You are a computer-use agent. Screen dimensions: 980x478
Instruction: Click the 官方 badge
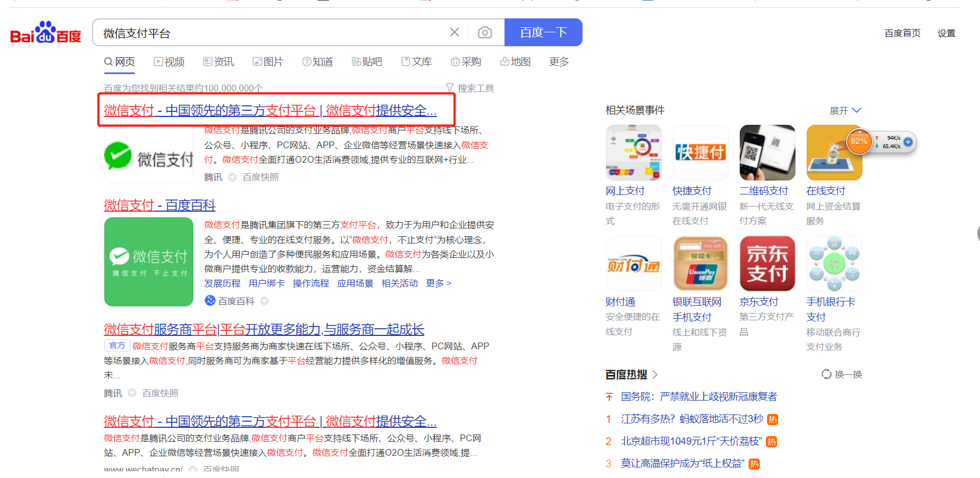(x=117, y=346)
